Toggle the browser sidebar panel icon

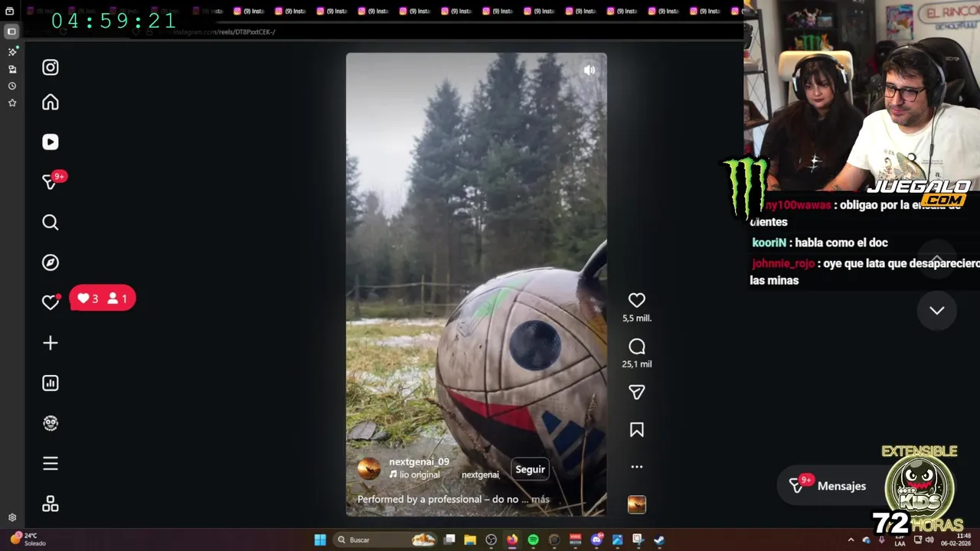tap(11, 31)
